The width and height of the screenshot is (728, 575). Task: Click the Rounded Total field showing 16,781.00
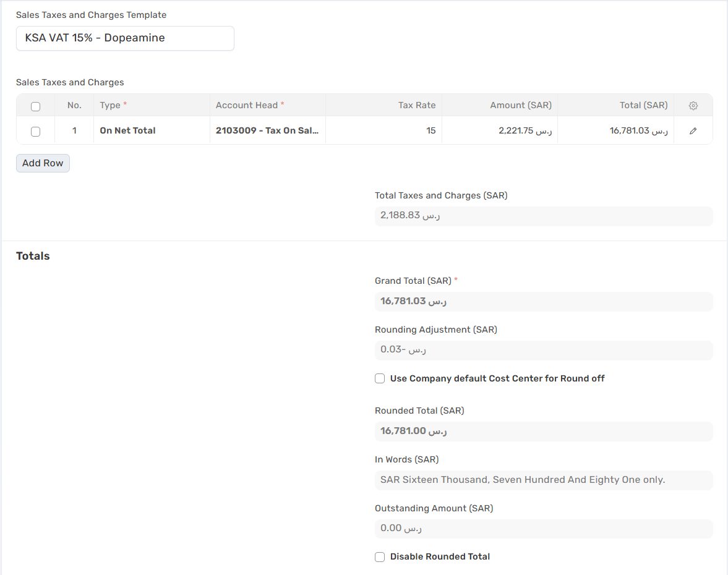tap(543, 431)
